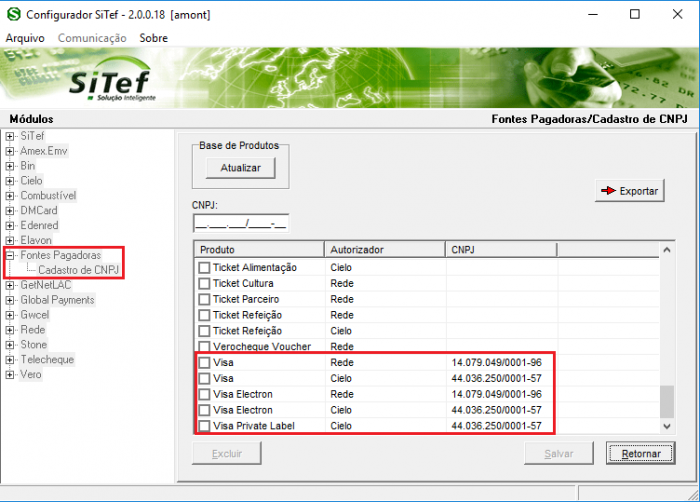Check the Visa Electron Rede checkbox
Screen dimensions: 700x502
[x=204, y=394]
